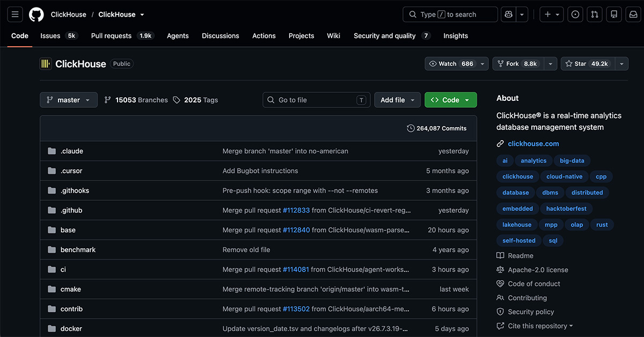The height and width of the screenshot is (337, 644).
Task: Click the docker folder icon
Action: [52, 329]
